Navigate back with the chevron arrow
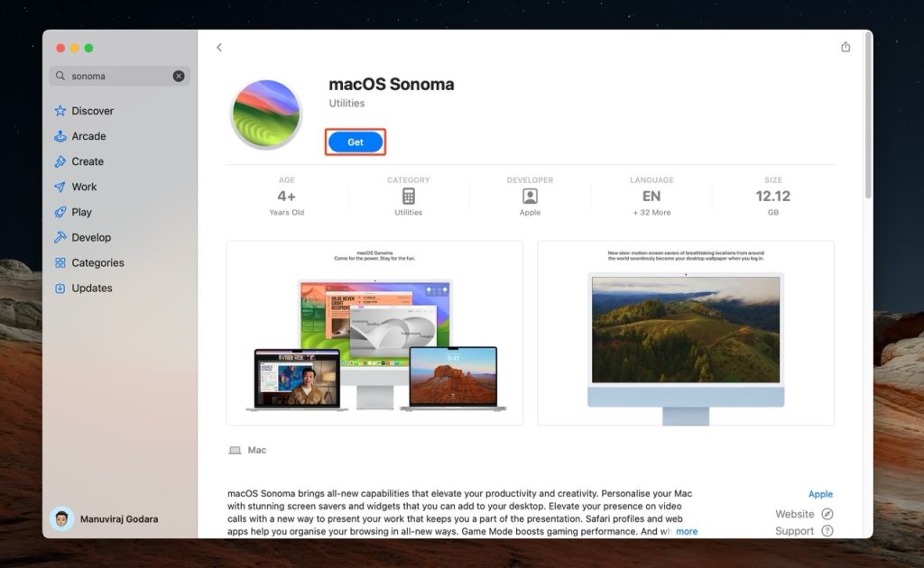 pyautogui.click(x=219, y=47)
